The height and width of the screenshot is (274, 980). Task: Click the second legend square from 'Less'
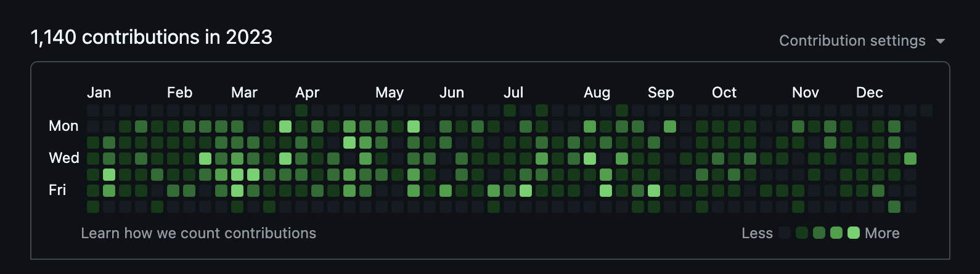[802, 233]
